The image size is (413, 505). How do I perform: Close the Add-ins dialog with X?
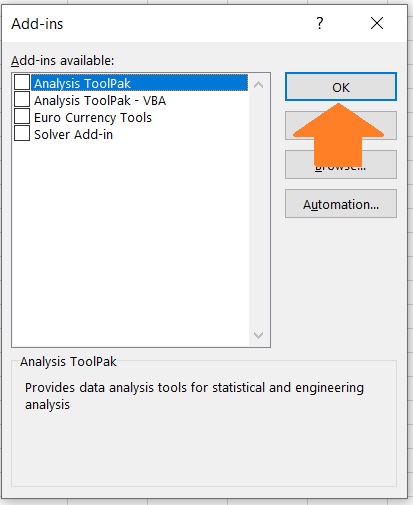click(377, 23)
